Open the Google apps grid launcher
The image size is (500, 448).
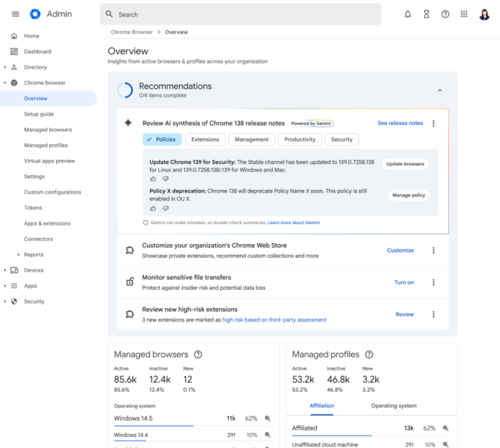(464, 14)
